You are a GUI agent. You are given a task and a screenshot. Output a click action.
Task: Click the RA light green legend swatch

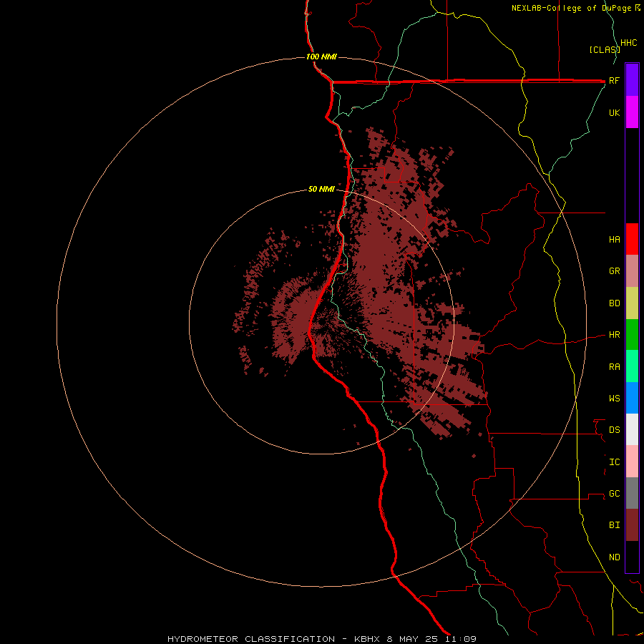(x=632, y=366)
